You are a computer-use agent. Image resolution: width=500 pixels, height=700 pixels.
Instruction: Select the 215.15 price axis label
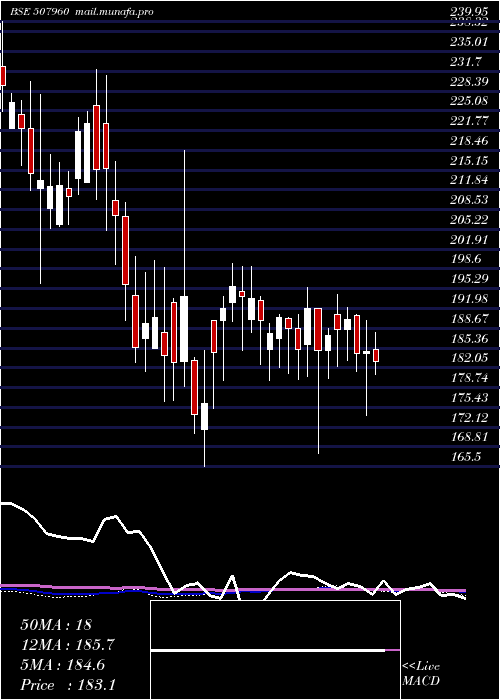(468, 160)
